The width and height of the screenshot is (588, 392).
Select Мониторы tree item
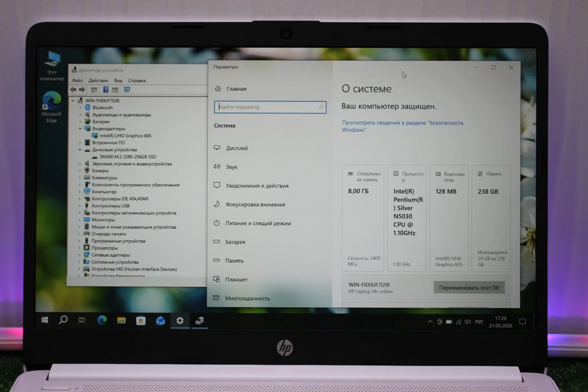(x=103, y=220)
